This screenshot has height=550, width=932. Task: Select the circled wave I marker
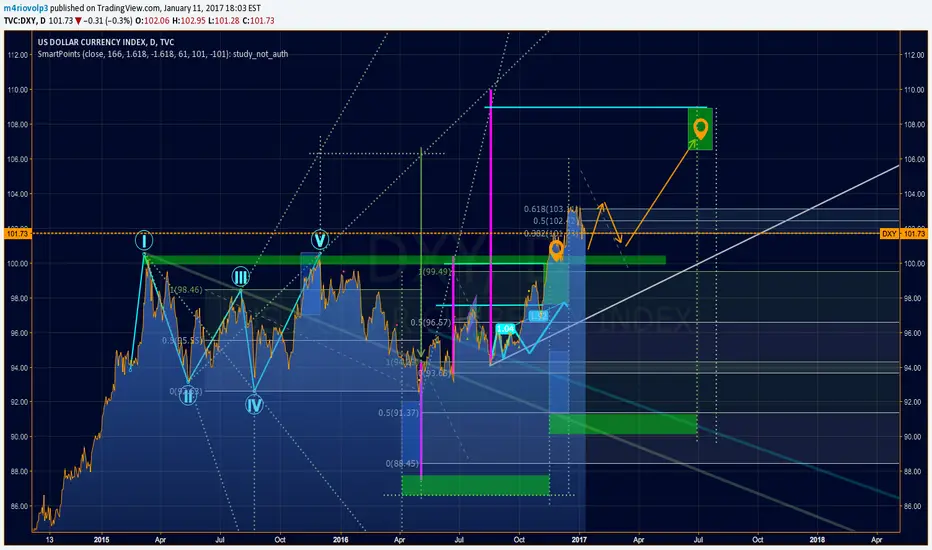coord(144,241)
